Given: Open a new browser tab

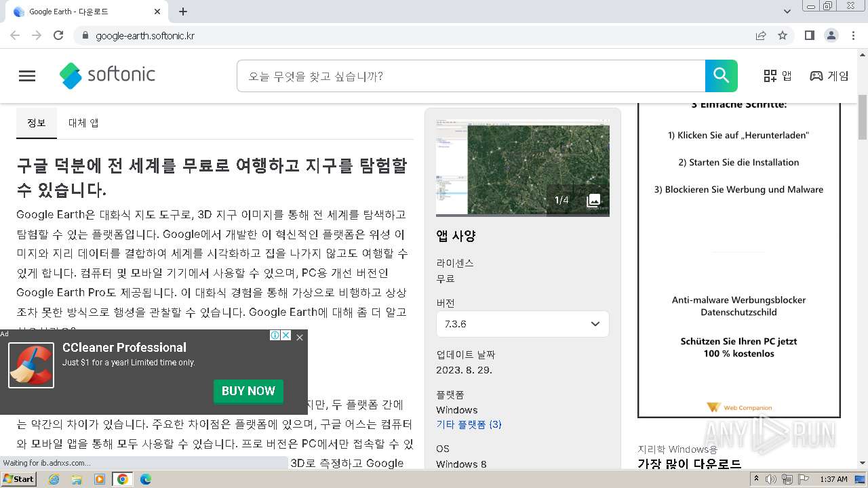Looking at the screenshot, I should [183, 12].
